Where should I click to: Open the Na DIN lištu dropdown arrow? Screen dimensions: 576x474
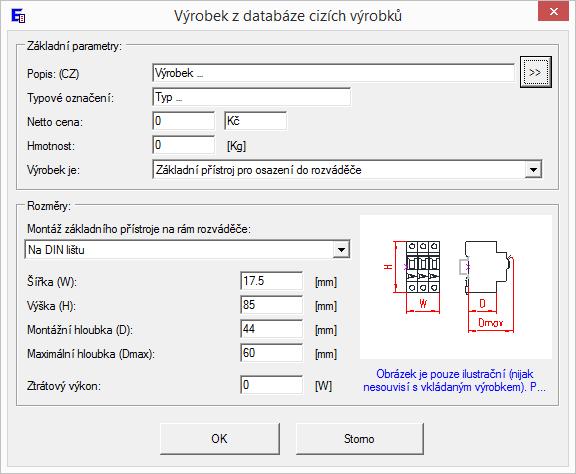point(341,250)
